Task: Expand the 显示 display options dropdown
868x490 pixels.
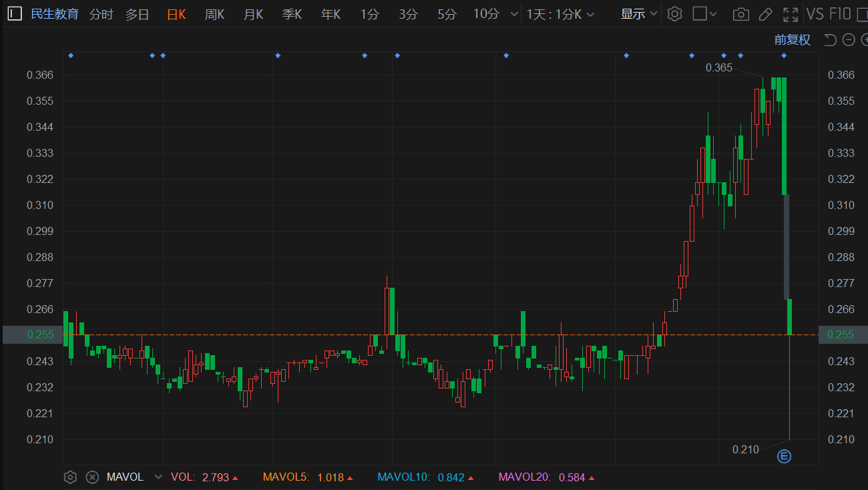Action: (639, 14)
